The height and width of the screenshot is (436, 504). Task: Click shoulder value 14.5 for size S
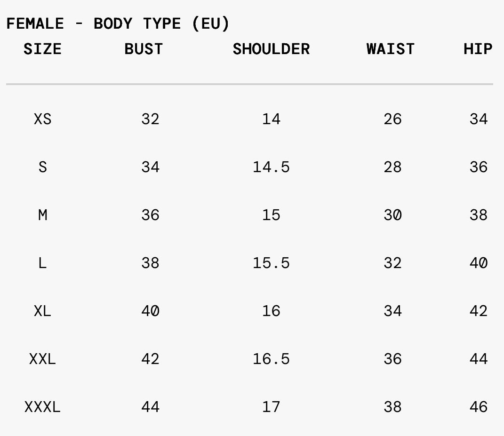point(271,167)
